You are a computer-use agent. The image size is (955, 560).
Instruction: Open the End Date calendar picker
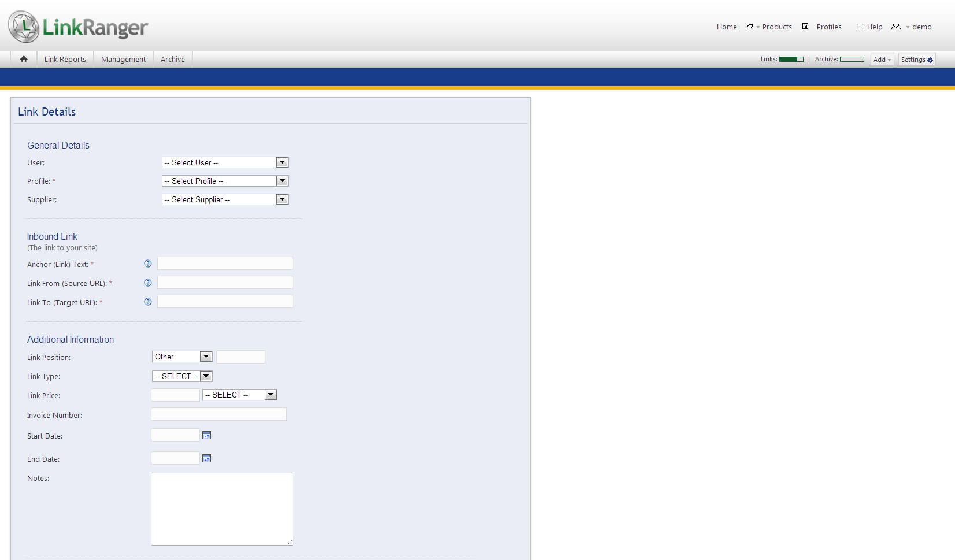point(206,458)
